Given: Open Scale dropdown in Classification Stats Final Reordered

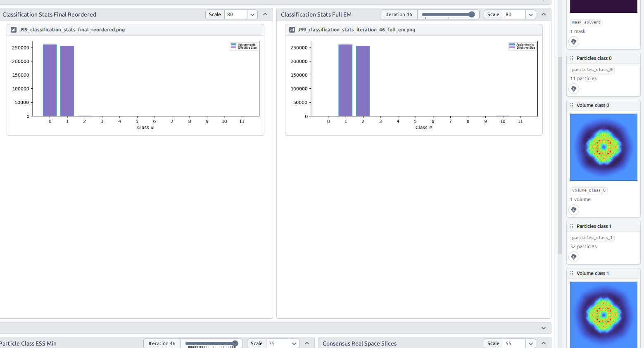Looking at the screenshot, I should pos(252,14).
